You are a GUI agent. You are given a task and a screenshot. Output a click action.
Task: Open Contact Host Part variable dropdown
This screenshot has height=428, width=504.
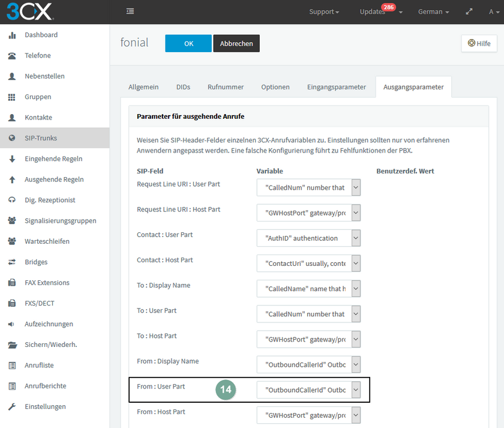pos(308,264)
